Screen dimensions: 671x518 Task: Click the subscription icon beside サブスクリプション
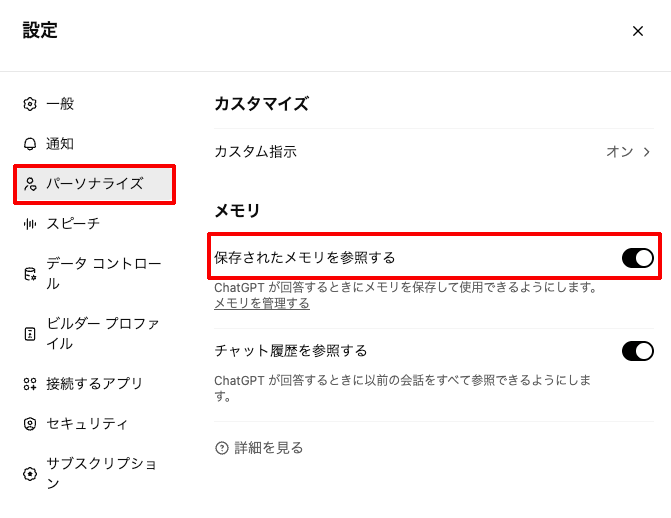click(30, 474)
